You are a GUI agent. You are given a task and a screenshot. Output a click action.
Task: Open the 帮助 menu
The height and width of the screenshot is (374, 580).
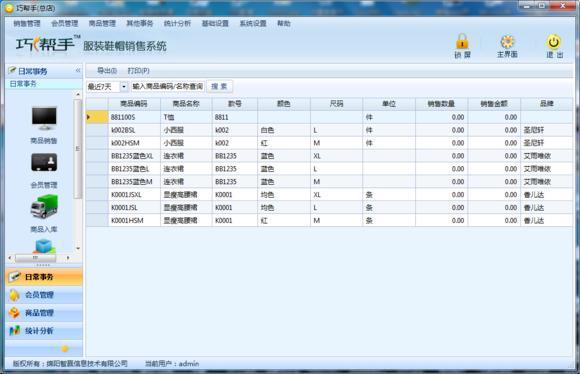[x=284, y=23]
